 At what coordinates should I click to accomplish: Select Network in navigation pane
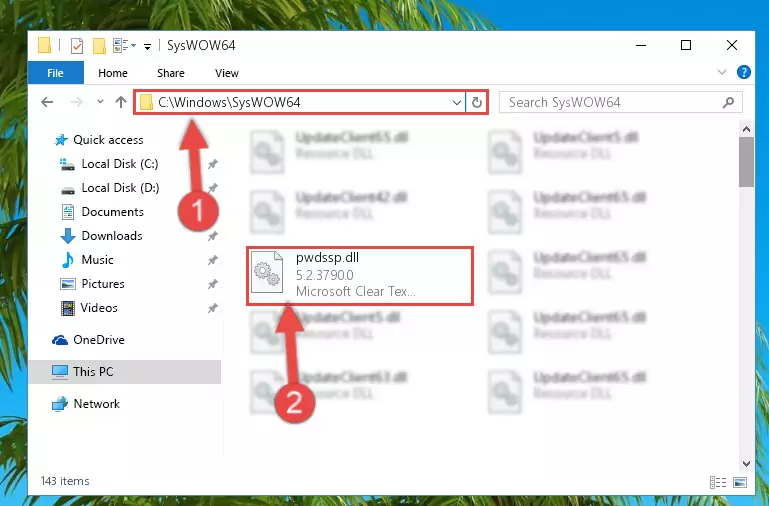click(x=86, y=404)
